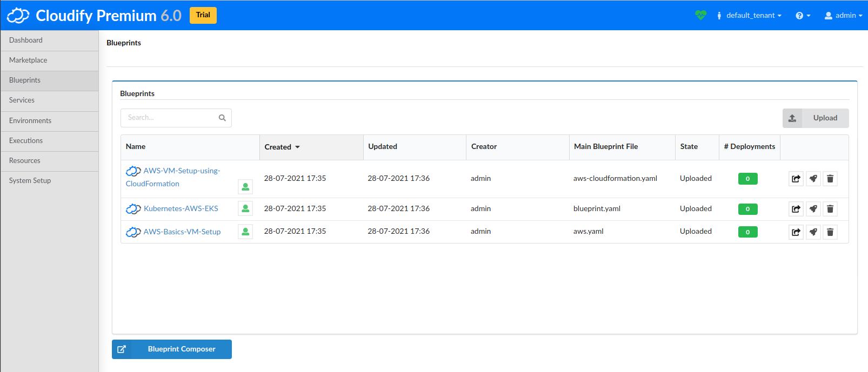
Task: Delete Kubernetes-AWS-EKS with trash icon
Action: tap(831, 209)
